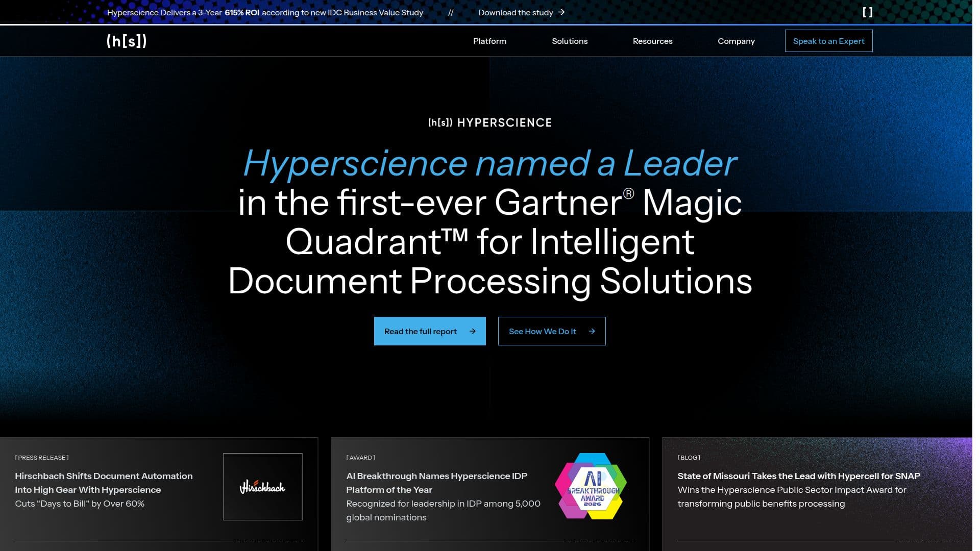This screenshot has width=980, height=551.
Task: Click Wins the Hyperscience Public Sector Impact Award text
Action: 792,496
